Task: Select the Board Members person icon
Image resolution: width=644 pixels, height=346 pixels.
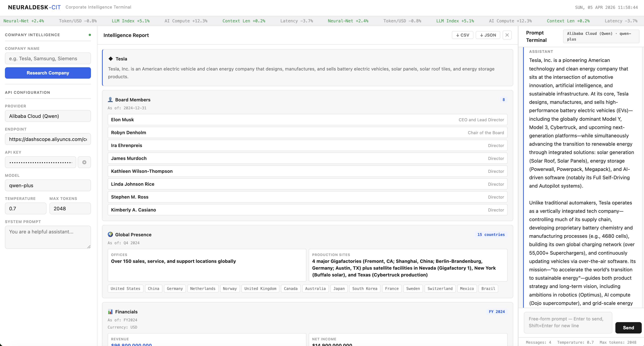Action: (110, 99)
